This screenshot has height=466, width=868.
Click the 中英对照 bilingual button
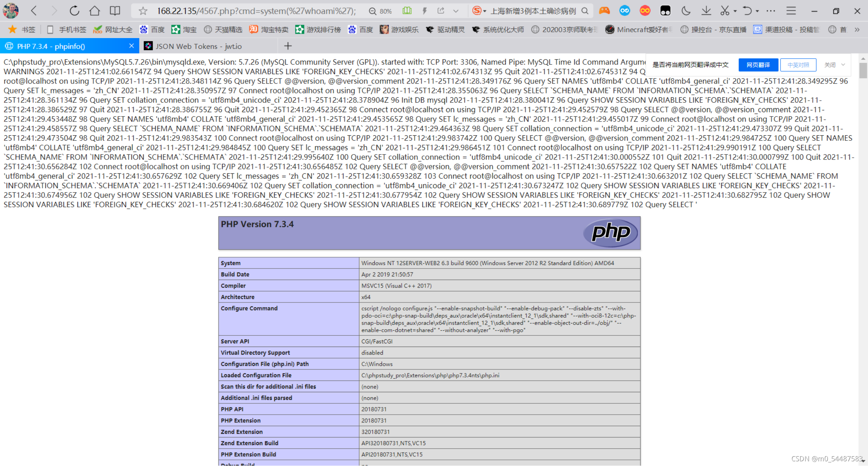tap(798, 65)
